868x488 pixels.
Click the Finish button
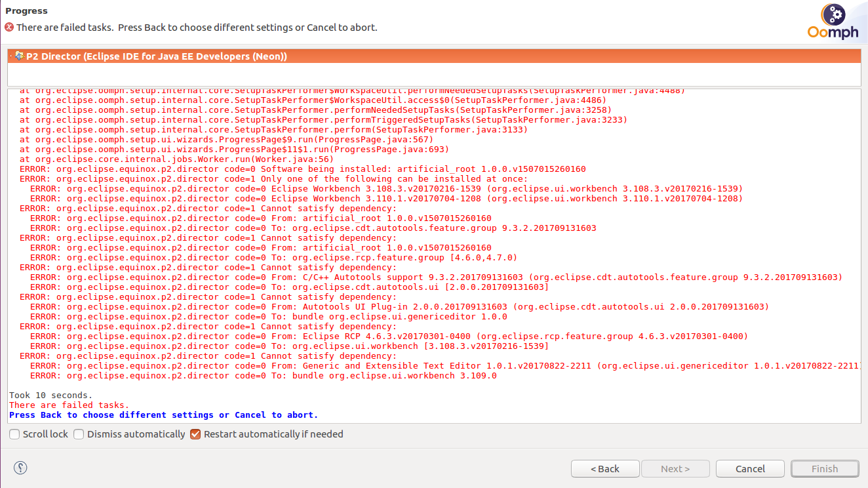tap(825, 469)
